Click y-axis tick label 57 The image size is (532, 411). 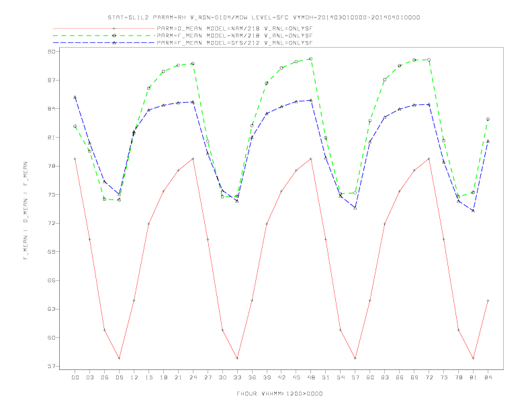tap(52, 366)
